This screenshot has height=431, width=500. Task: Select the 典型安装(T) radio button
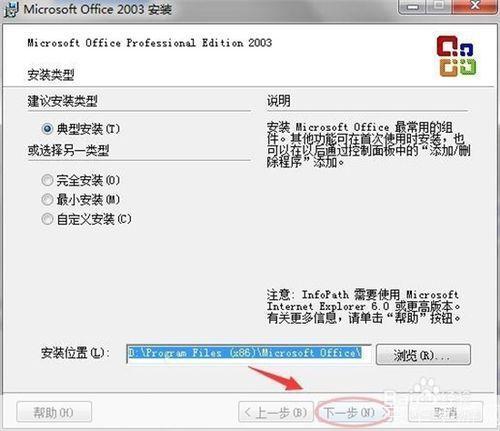(x=80, y=129)
